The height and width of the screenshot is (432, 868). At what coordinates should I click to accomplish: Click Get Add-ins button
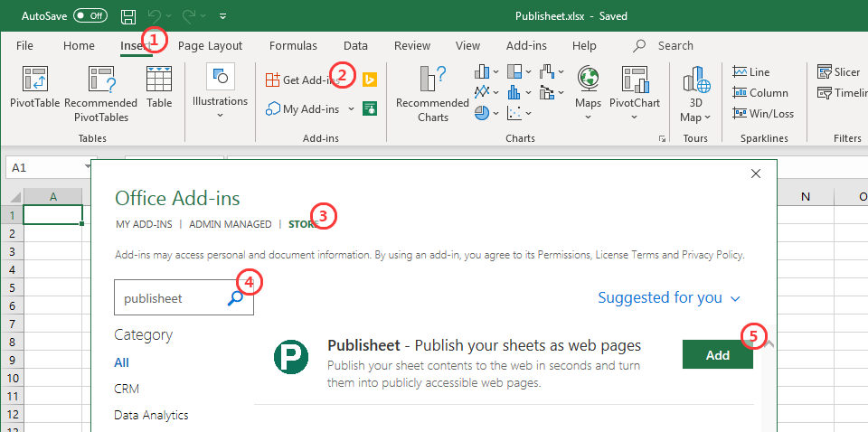(302, 80)
